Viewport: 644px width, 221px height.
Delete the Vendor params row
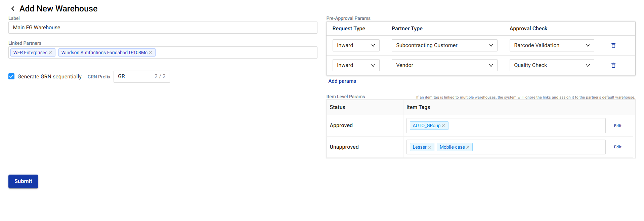pyautogui.click(x=613, y=65)
